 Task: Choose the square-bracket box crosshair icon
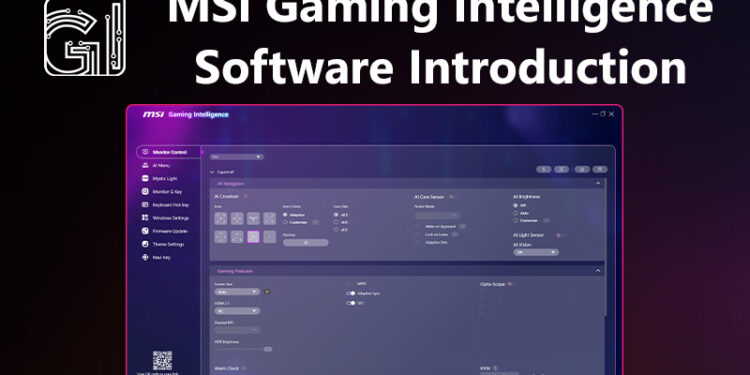[x=221, y=237]
